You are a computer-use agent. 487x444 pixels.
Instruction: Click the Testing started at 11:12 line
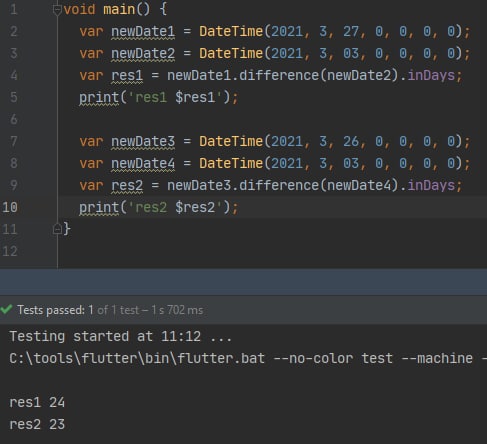point(120,336)
